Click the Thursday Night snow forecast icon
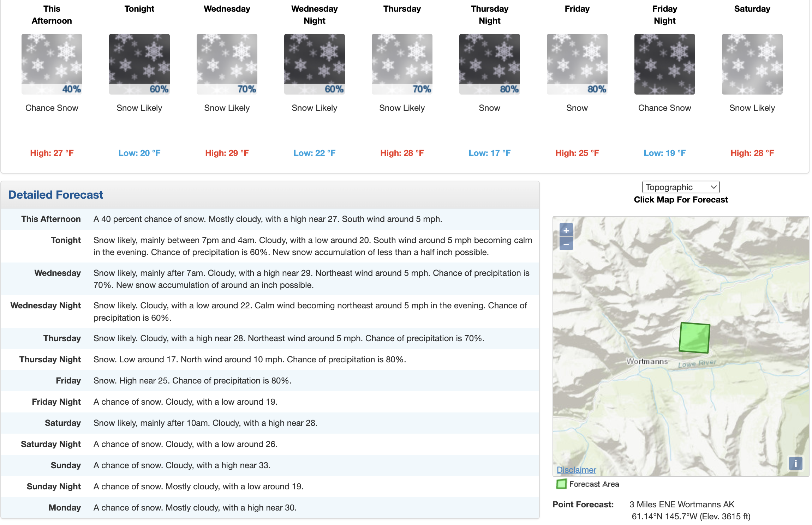812x525 pixels. pos(490,64)
